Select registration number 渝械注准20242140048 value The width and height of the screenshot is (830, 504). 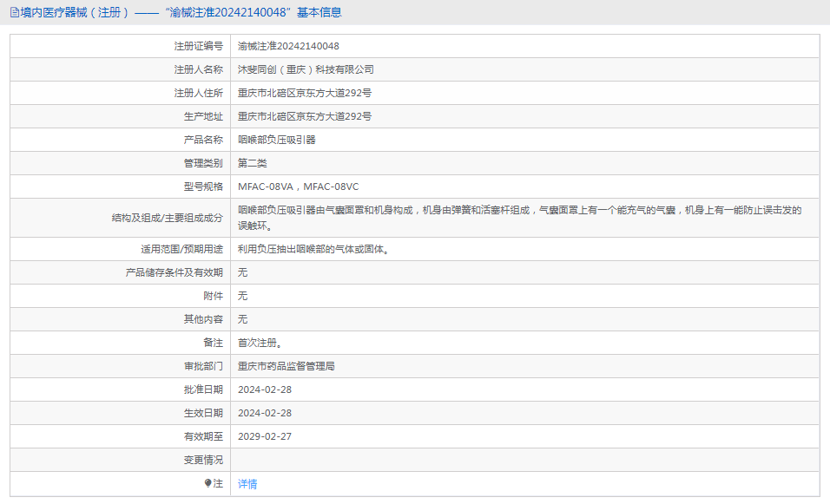[x=288, y=46]
